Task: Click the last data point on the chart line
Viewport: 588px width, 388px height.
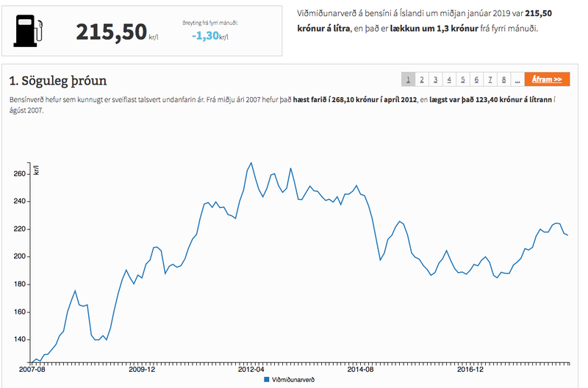Action: tap(568, 235)
